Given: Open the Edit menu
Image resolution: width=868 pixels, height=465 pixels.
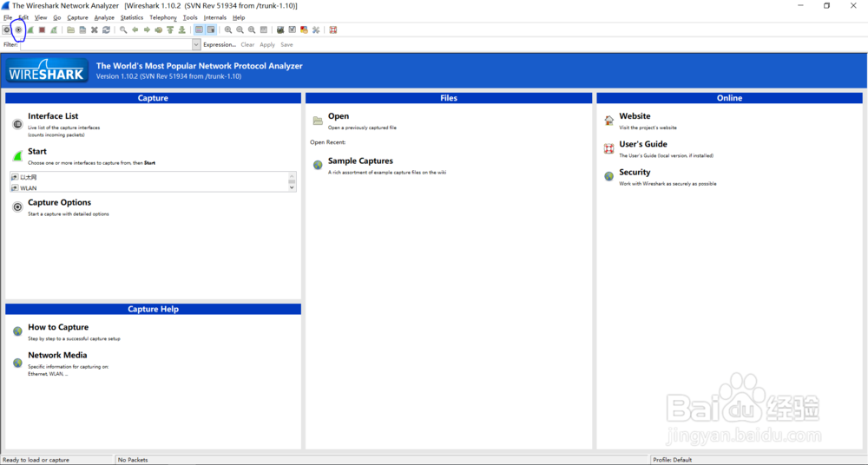Looking at the screenshot, I should (23, 17).
